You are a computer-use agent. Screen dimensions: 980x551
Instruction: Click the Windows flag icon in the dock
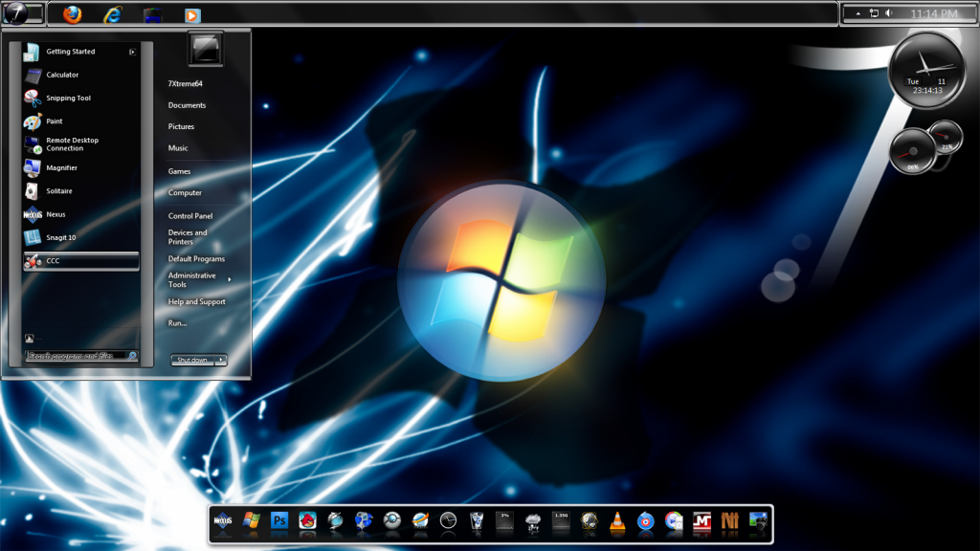252,520
